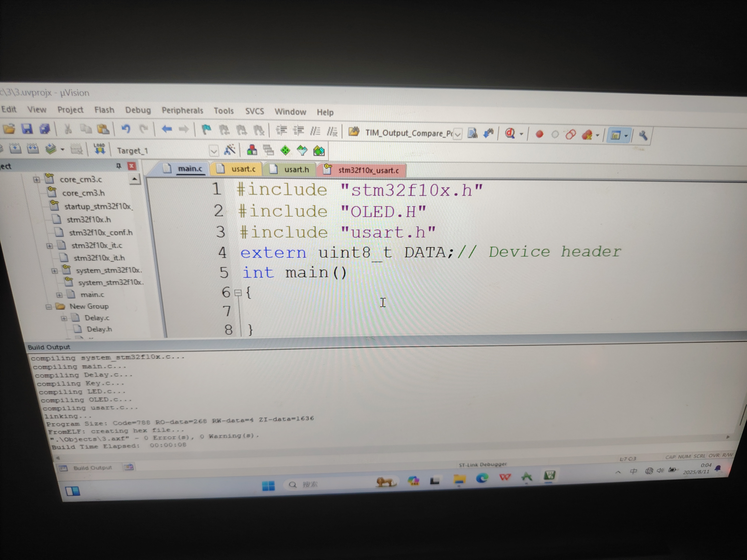Viewport: 747px width, 560px height.
Task: Open Edge browser from taskbar
Action: (x=482, y=478)
